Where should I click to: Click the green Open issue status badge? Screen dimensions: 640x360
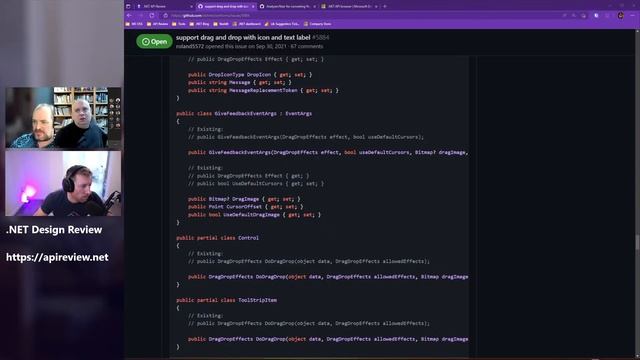[154, 42]
